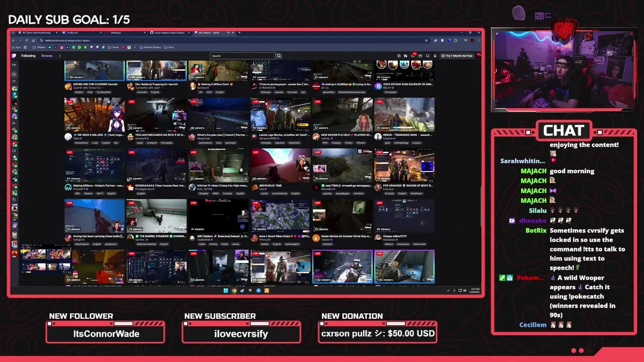Open Twitch notifications bell with red badge
Image resolution: width=644 pixels, height=362 pixels.
coord(414,55)
